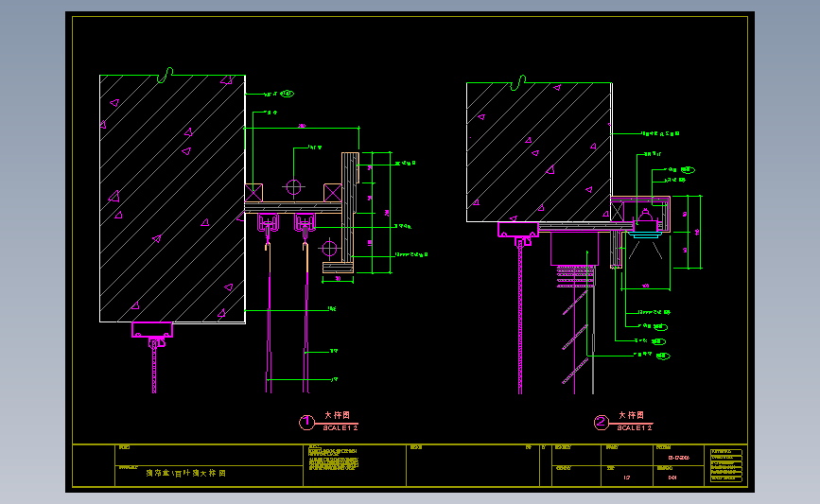Select the 大样图 title beside marker 1

(x=338, y=415)
